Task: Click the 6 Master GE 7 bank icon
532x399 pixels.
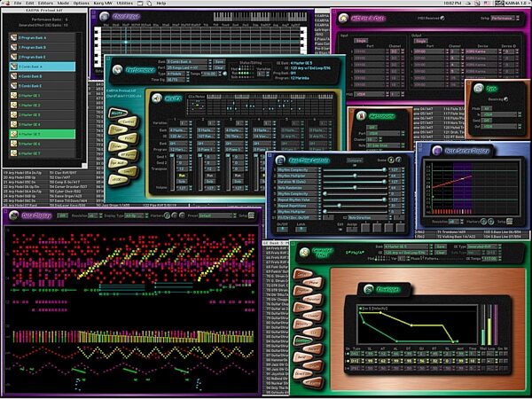Action: (x=13, y=153)
